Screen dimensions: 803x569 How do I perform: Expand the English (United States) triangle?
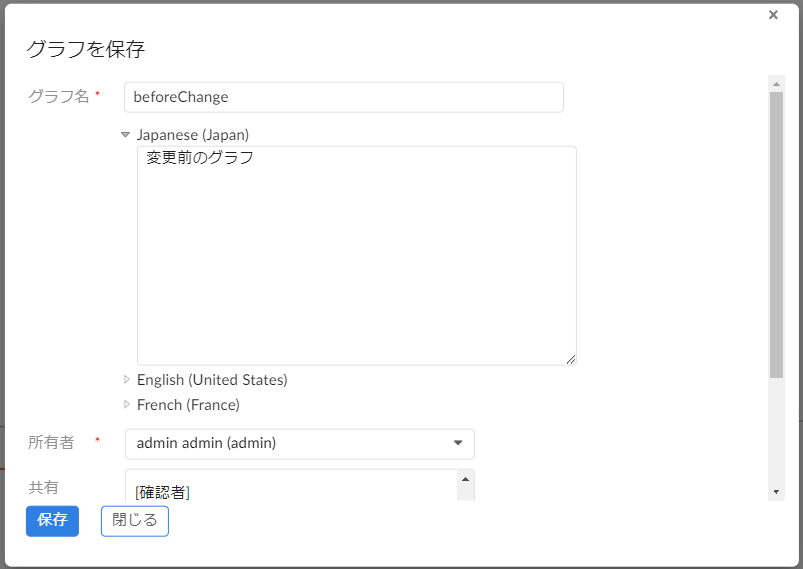tap(126, 380)
